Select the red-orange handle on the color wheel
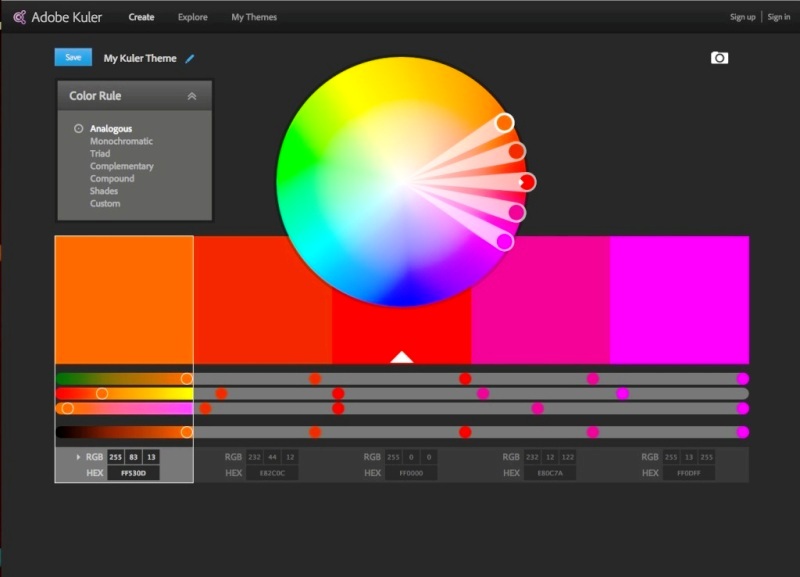The width and height of the screenshot is (800, 577). pos(517,151)
